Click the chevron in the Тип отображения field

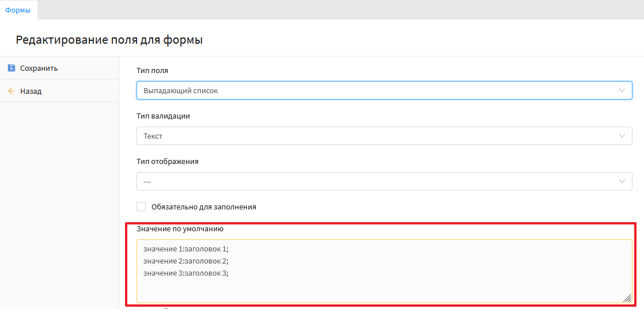coord(622,181)
